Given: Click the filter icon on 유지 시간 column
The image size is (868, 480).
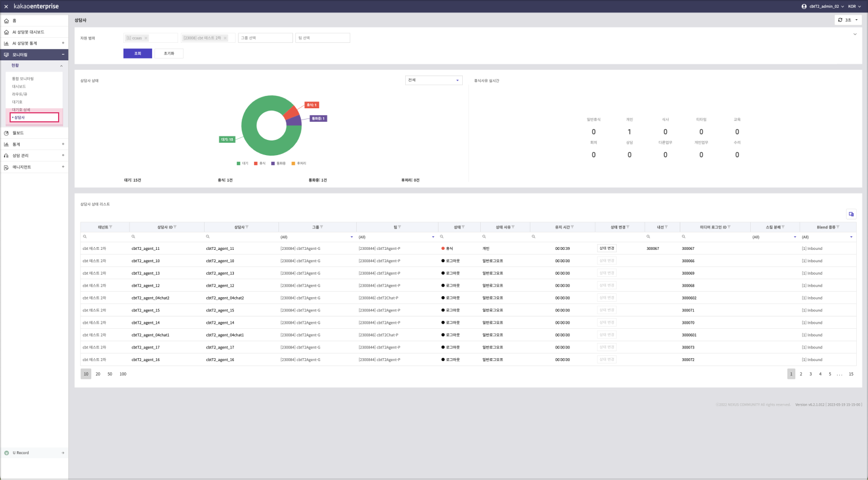Looking at the screenshot, I should [573, 227].
